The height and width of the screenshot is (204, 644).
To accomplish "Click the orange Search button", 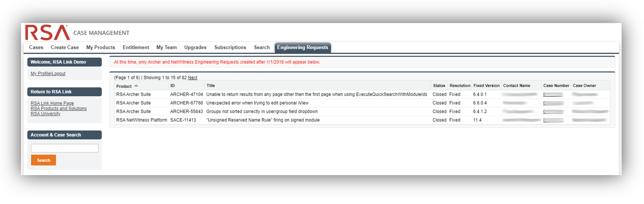I will [43, 160].
